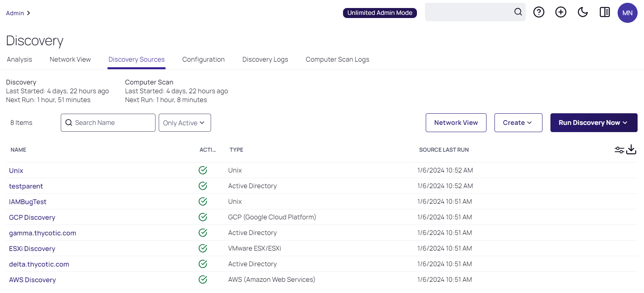Click active status icon for GCP Discovery
644x293 pixels.
203,217
